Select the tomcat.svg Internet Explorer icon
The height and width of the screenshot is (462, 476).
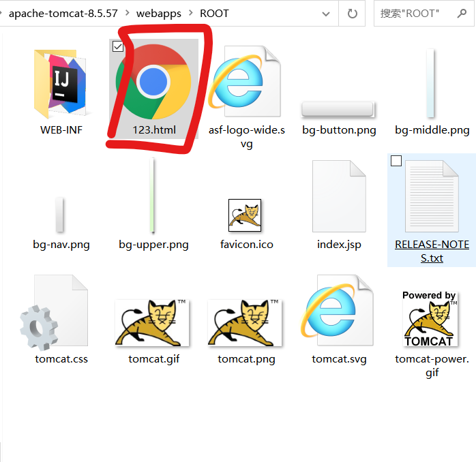point(338,310)
